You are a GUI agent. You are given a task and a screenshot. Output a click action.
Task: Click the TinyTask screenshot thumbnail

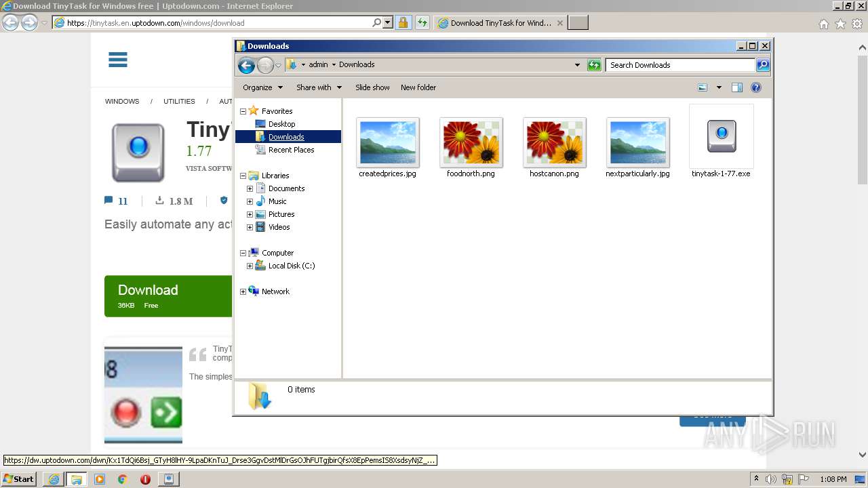pos(143,394)
